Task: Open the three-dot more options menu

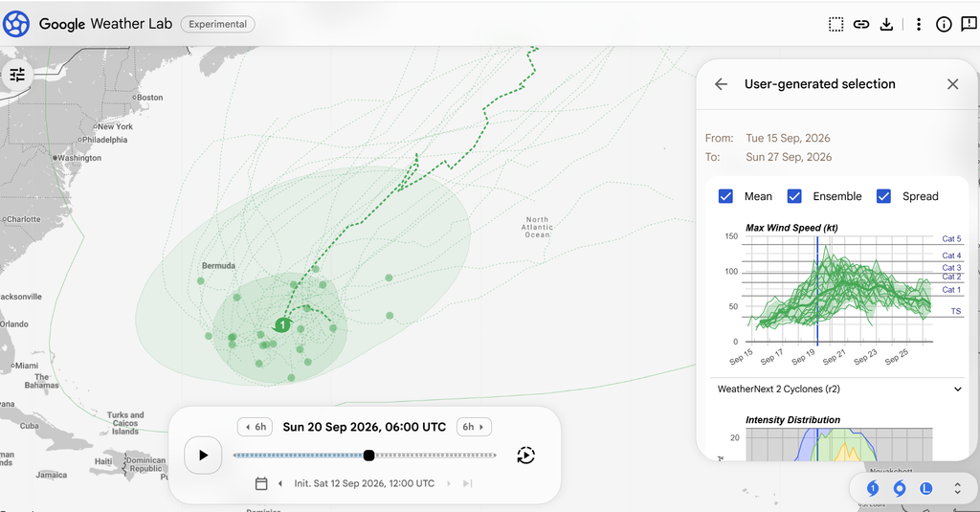Action: (918, 24)
